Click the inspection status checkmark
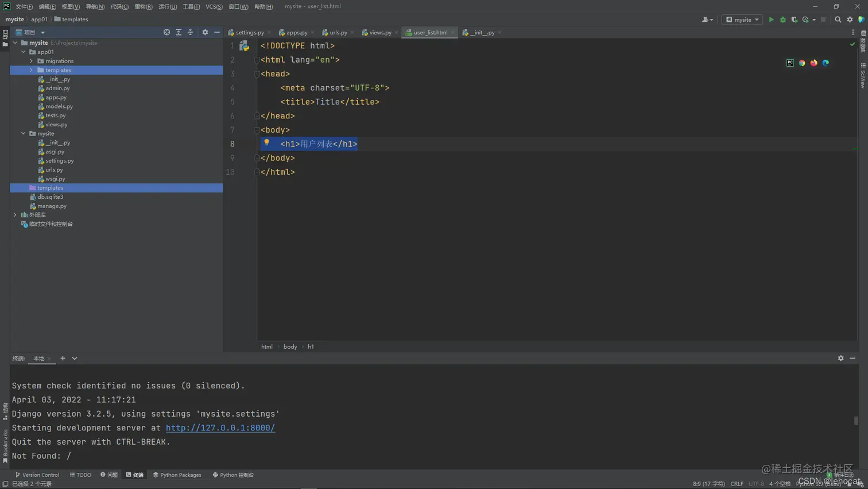868x489 pixels. click(852, 44)
